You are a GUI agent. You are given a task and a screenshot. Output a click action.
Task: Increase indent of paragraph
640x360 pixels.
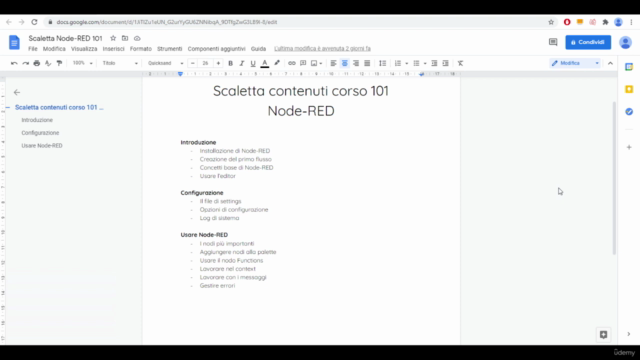tap(446, 63)
